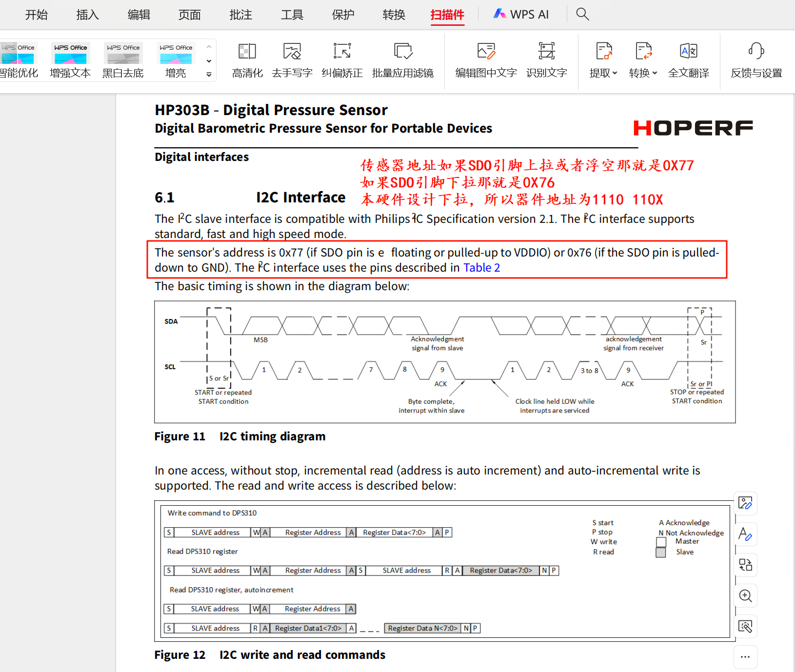Click the search magnifier icon

click(x=582, y=14)
